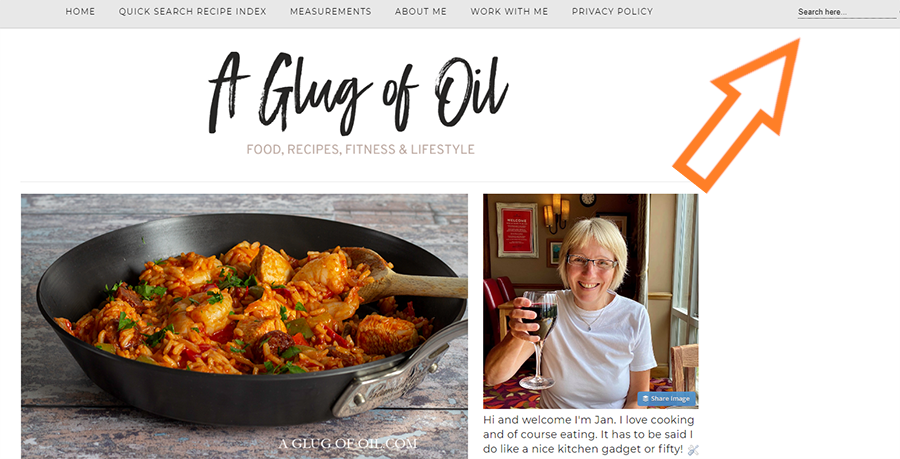Screen dimensions: 900x459
Task: Click the red Welcome sign in photo
Action: 516,230
